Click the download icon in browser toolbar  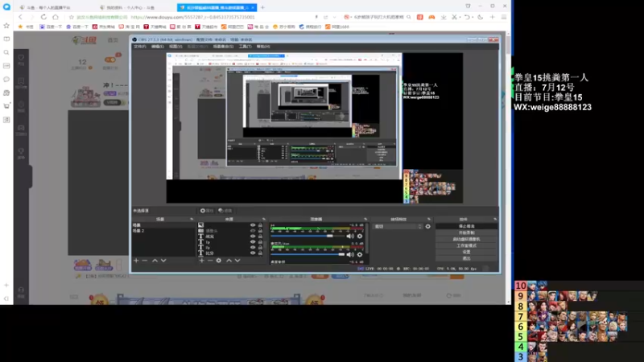444,17
